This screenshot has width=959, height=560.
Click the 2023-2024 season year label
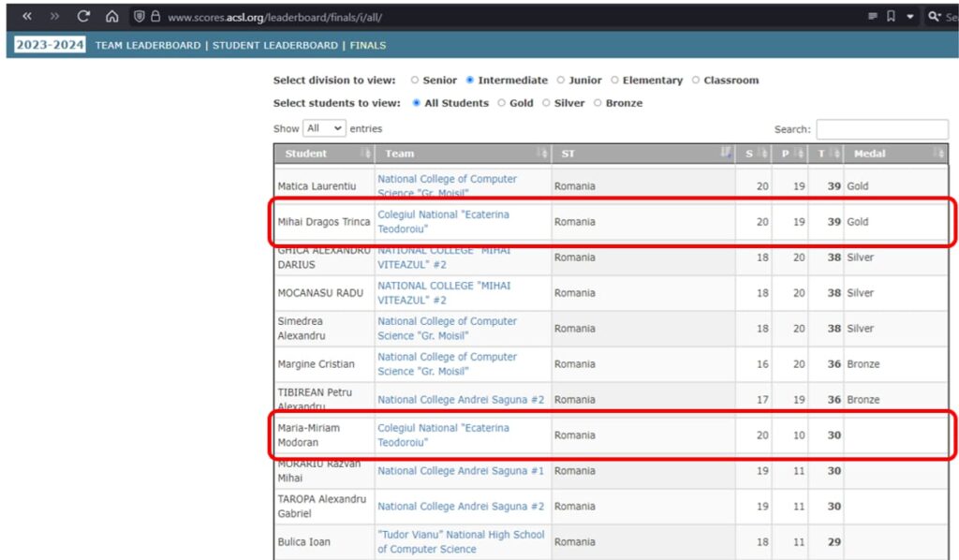(x=50, y=45)
